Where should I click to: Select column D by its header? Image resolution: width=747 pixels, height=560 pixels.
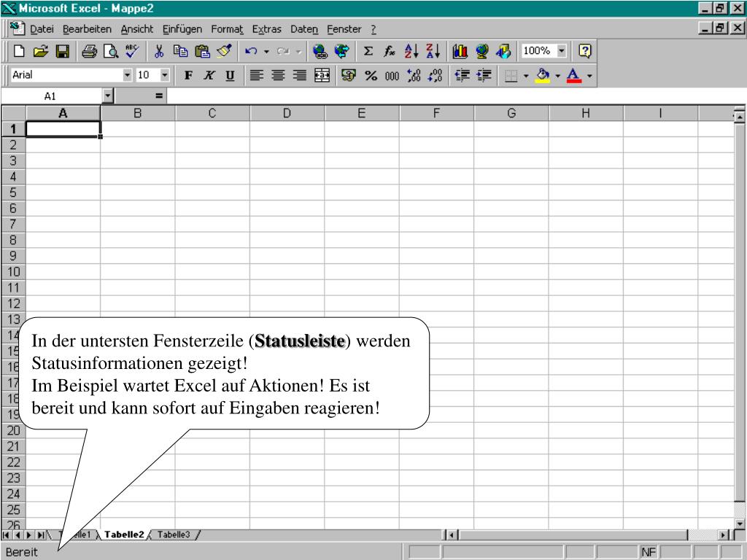click(287, 113)
